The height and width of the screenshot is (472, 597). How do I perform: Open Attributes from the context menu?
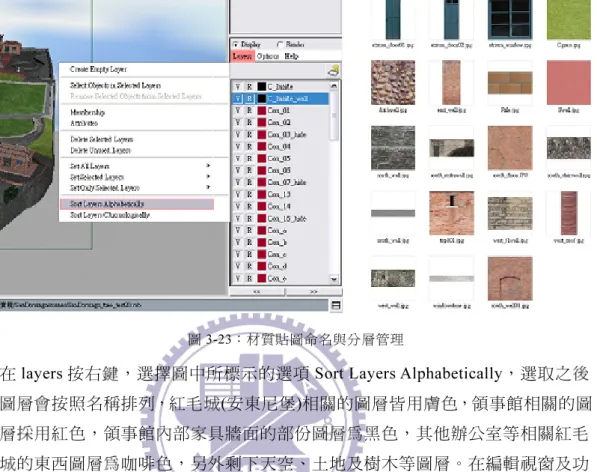click(84, 123)
